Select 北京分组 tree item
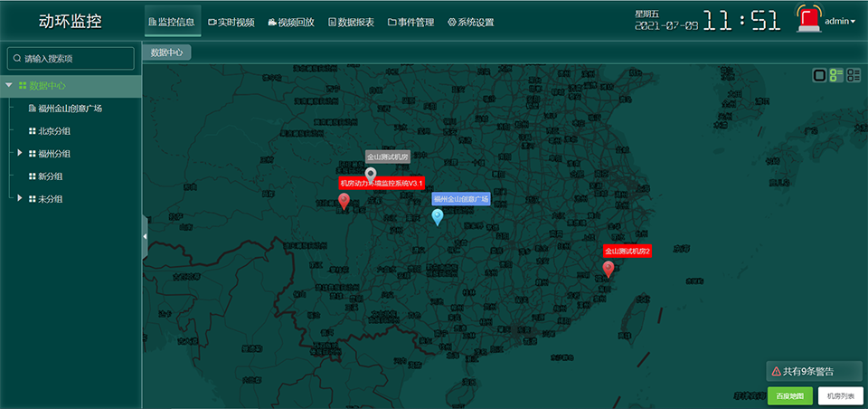Screen dimensions: 868x409 54,131
